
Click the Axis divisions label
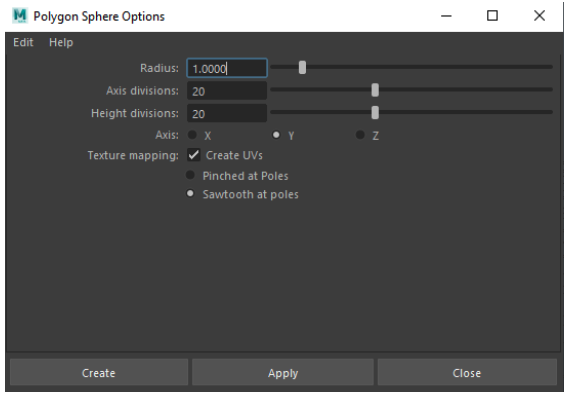142,91
